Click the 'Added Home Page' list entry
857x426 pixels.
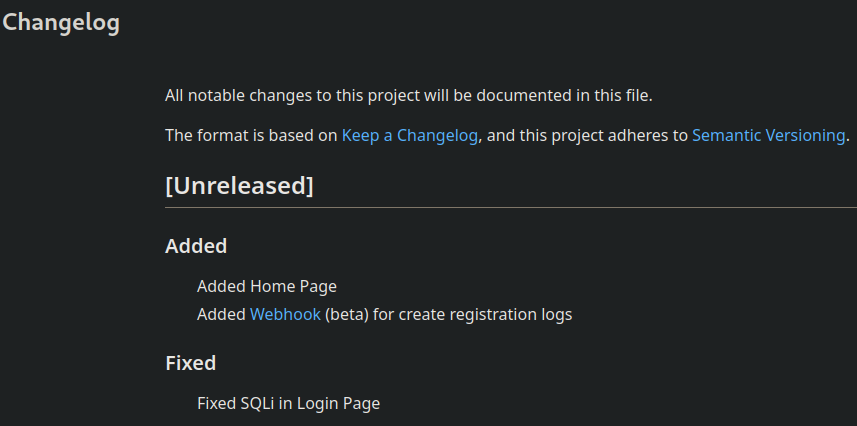[267, 286]
